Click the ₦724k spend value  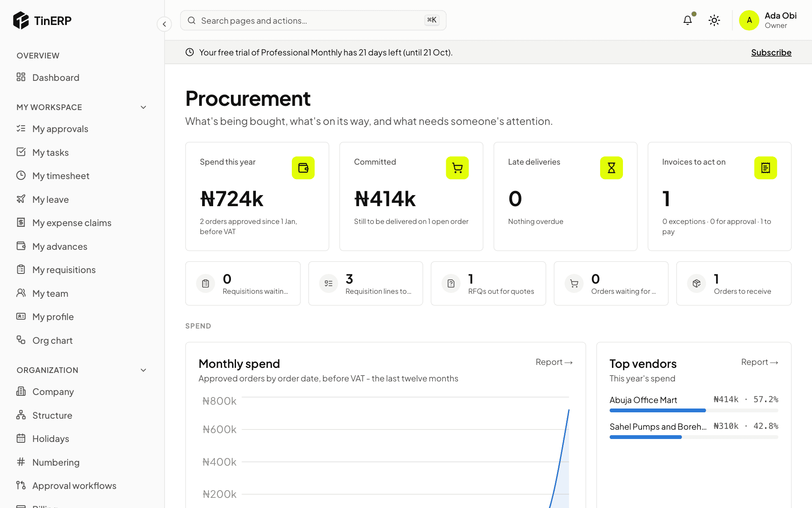point(232,199)
